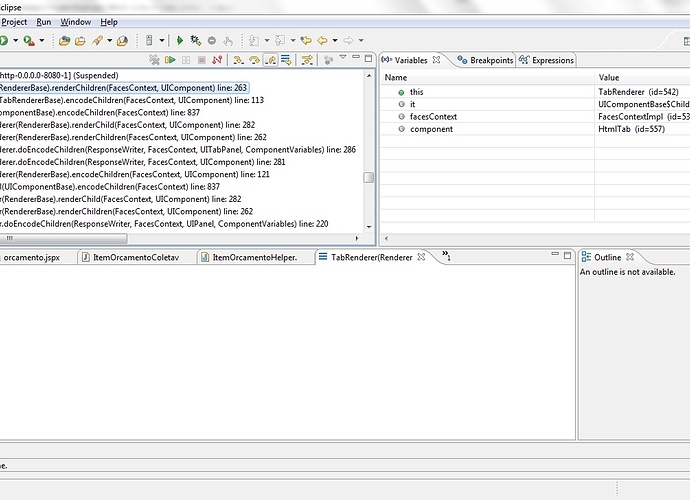Open the back navigation history dropdown arrow
690x500 pixels.
[x=334, y=40]
